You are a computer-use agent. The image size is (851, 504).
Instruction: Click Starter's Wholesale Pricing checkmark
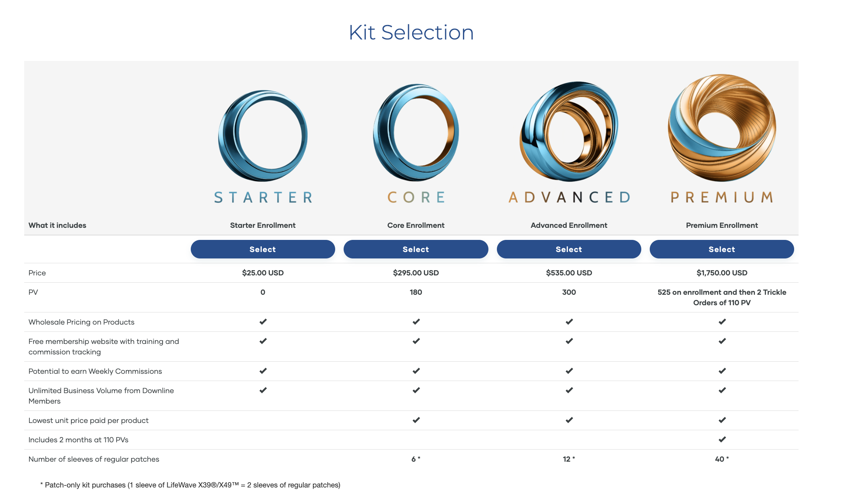point(263,322)
